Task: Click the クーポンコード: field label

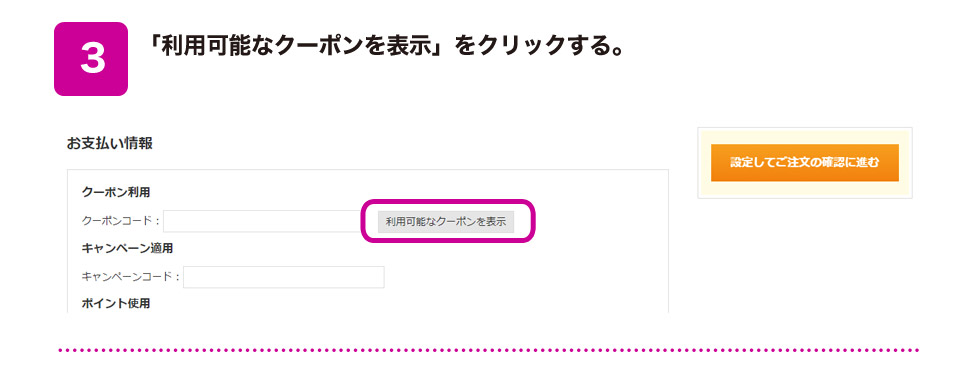Action: [121, 221]
